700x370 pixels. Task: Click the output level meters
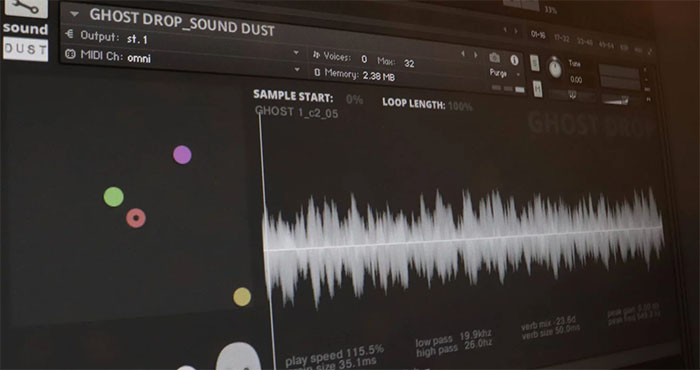[619, 78]
